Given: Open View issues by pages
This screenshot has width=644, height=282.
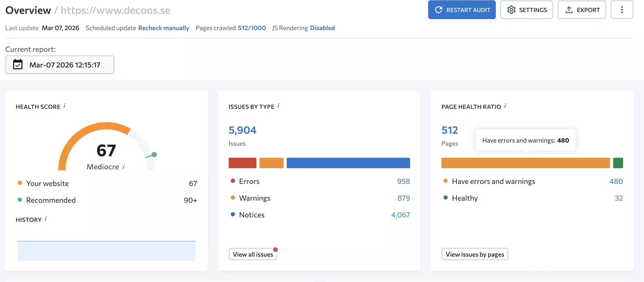Looking at the screenshot, I should 475,254.
